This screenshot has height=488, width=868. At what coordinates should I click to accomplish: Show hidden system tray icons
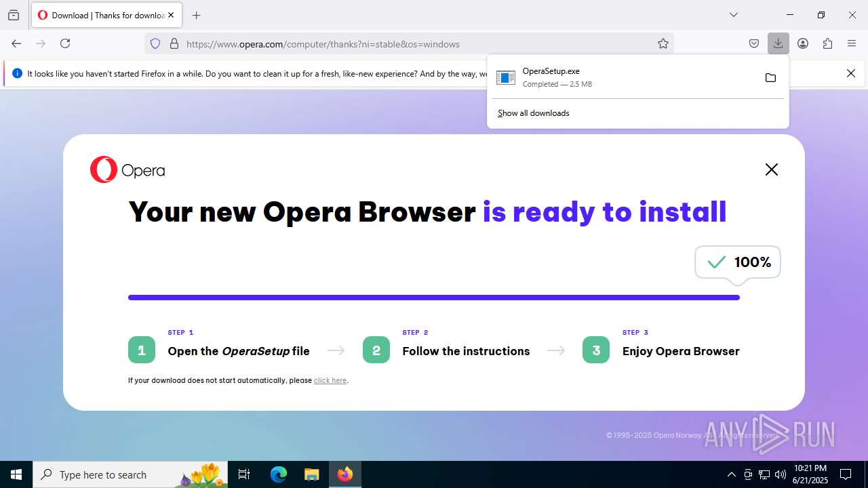(731, 474)
